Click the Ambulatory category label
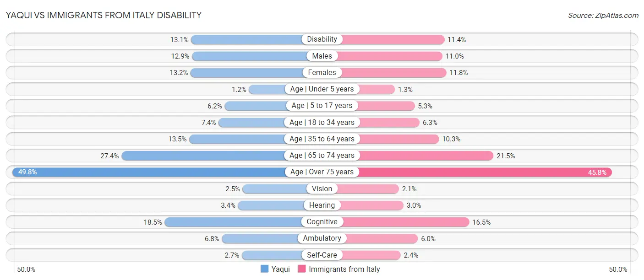The image size is (644, 280). (322, 238)
